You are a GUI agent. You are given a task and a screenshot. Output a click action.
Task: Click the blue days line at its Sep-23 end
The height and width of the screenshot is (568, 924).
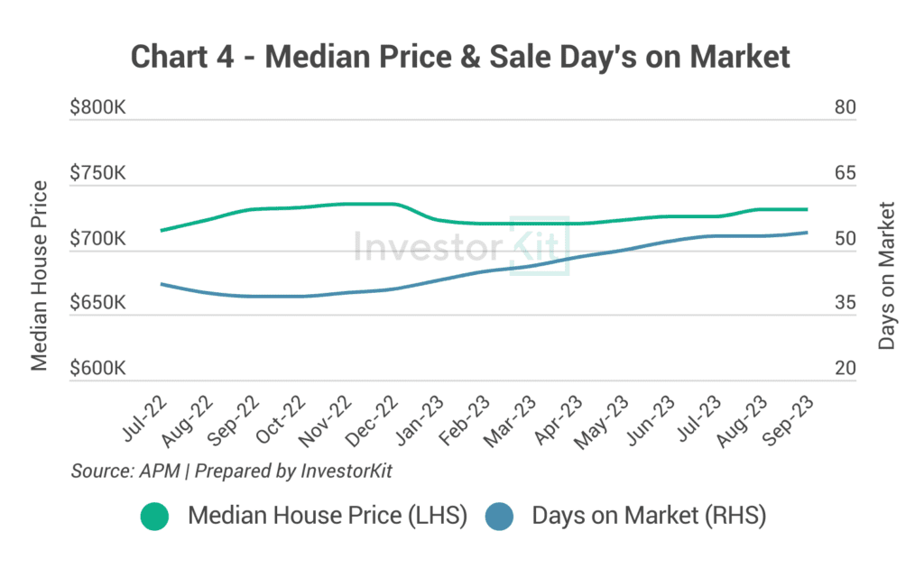click(x=807, y=233)
